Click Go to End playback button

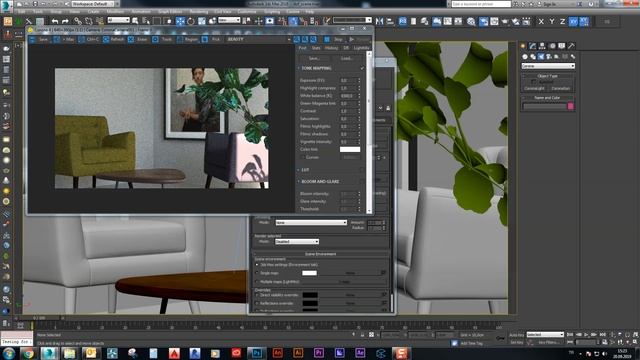coord(602,335)
